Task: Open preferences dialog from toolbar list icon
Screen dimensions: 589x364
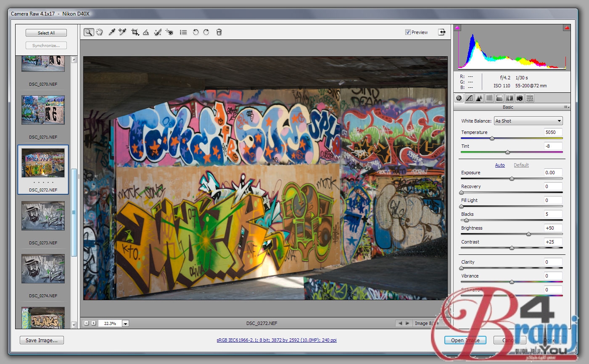Action: click(x=183, y=32)
